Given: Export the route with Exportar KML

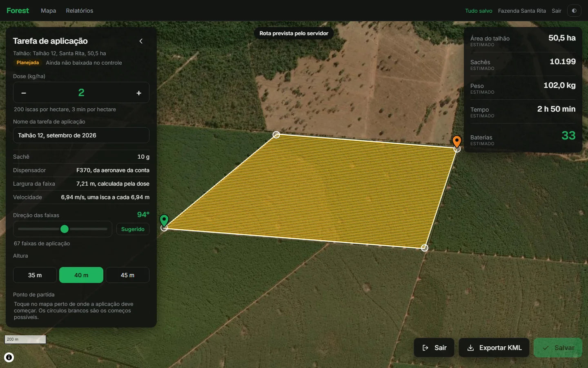Looking at the screenshot, I should click(494, 348).
